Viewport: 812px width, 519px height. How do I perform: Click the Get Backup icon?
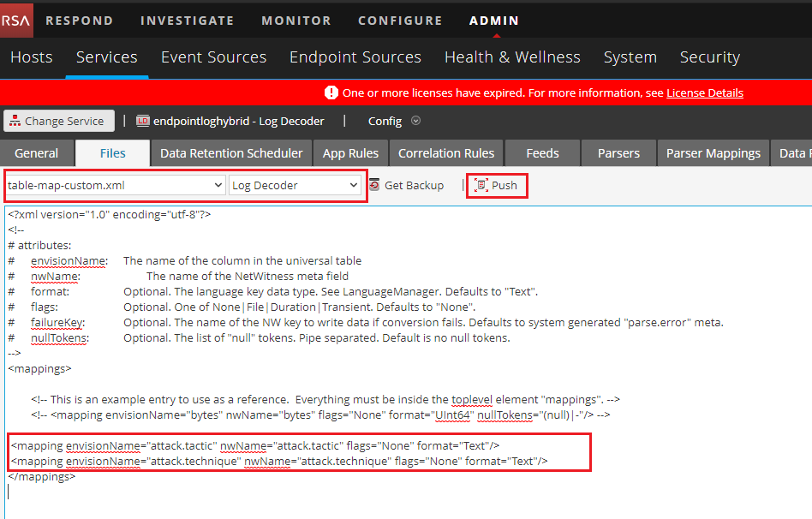point(374,185)
